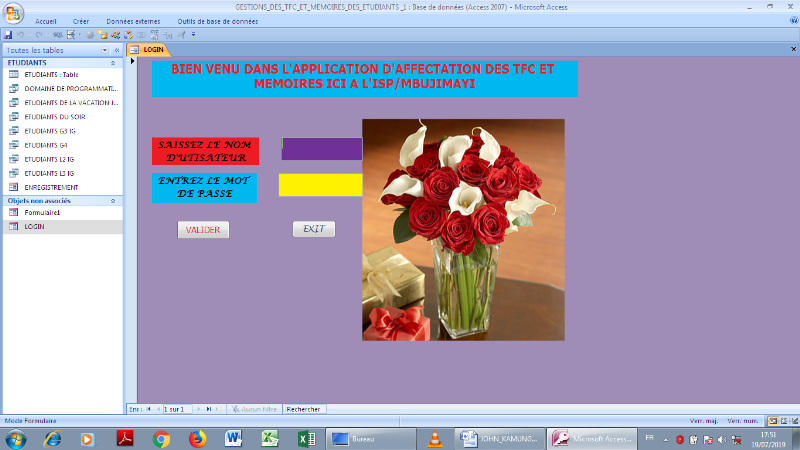Viewport: 800px width, 450px height.
Task: Click the ENTREZ LE MOT DE PASSE label
Action: [204, 188]
